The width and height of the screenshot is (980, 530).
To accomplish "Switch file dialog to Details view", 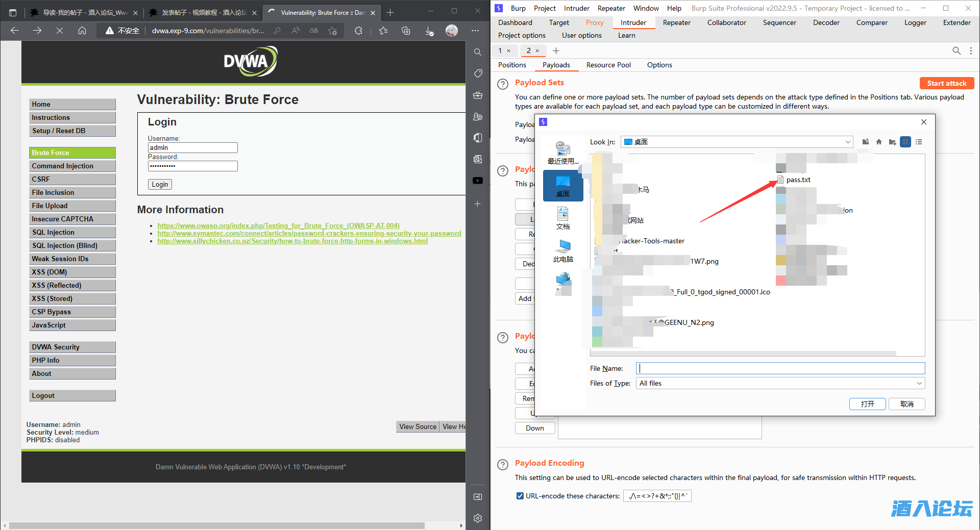I will 919,142.
